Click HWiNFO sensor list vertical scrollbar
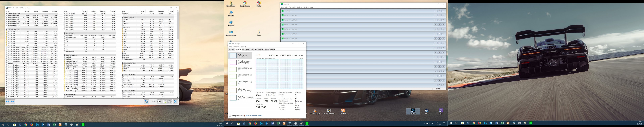The width and height of the screenshot is (644, 127). (178, 54)
